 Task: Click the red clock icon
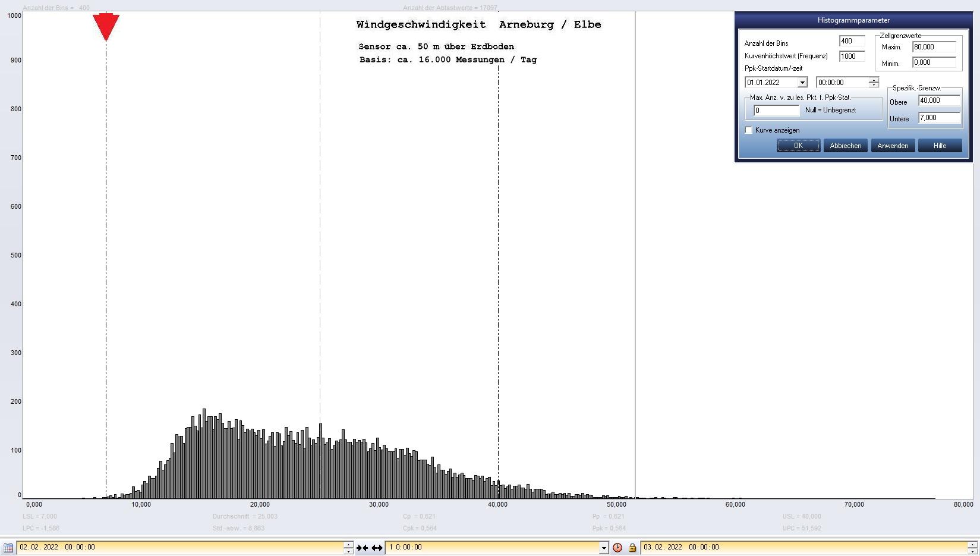[x=617, y=548]
